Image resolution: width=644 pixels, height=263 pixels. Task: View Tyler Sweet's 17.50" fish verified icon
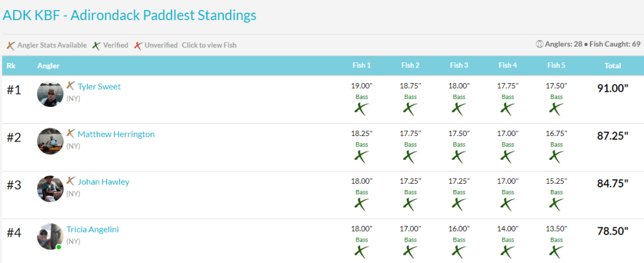556,108
